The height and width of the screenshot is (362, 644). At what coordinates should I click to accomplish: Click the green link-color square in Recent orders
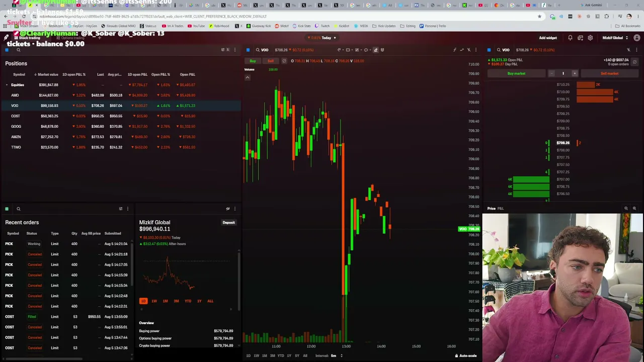point(7,209)
